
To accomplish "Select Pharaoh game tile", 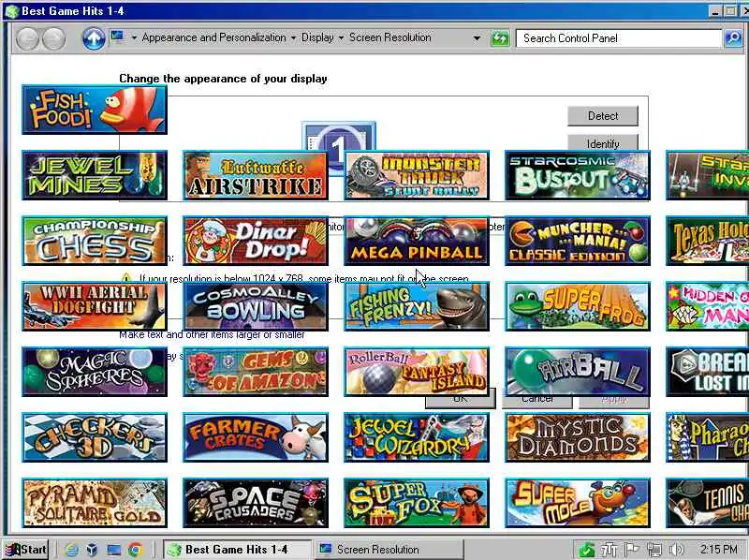I will (708, 437).
